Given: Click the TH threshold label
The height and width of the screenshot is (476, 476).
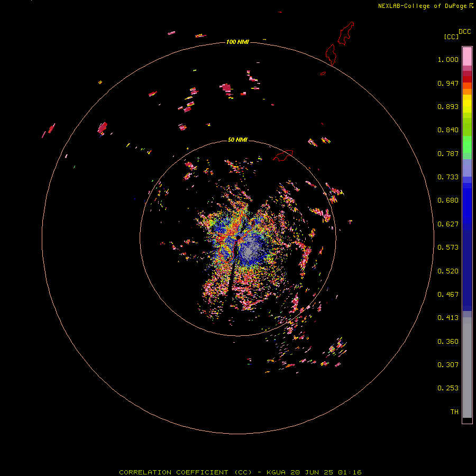Looking at the screenshot, I should [454, 412].
